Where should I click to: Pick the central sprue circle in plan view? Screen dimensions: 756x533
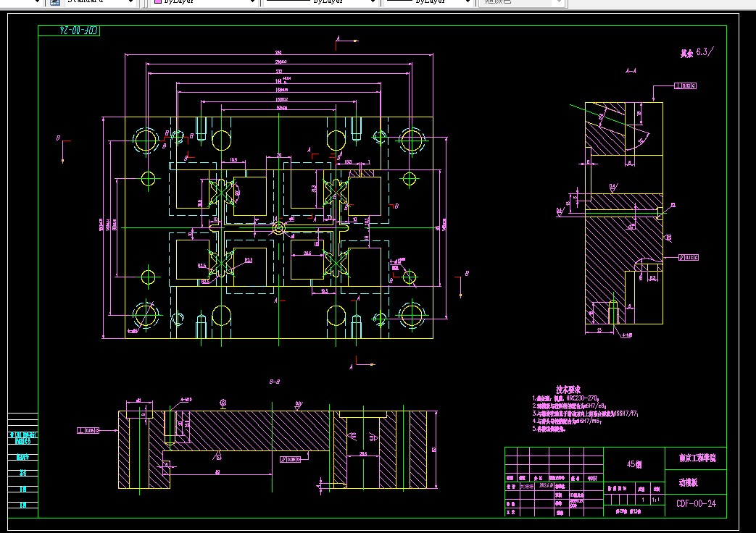280,228
